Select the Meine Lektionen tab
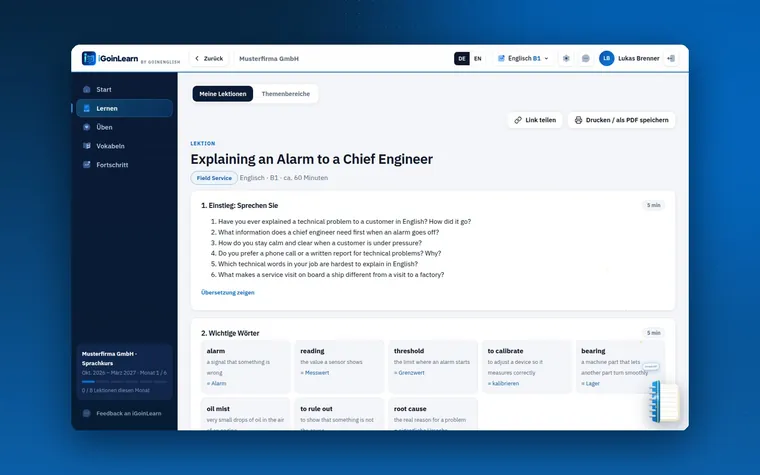Viewport: 760px width, 475px height. click(223, 94)
